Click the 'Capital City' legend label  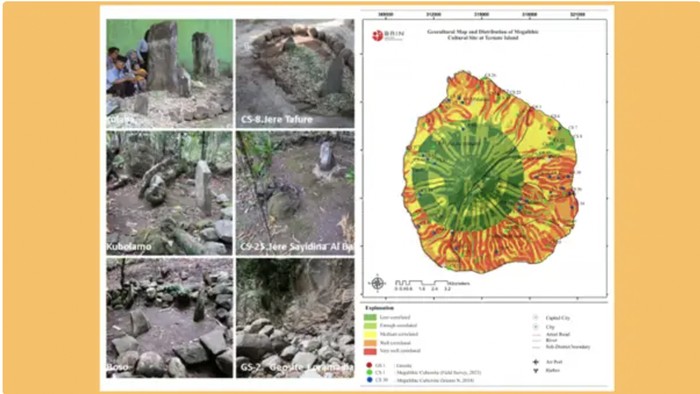[558, 318]
